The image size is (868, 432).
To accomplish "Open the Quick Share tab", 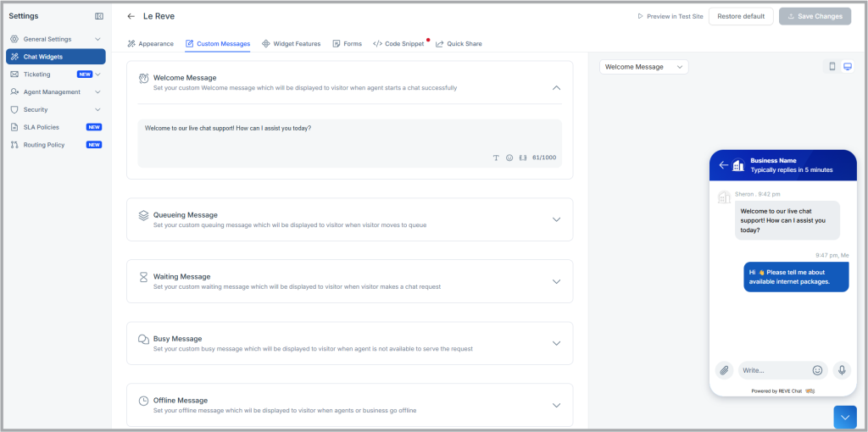I will click(x=459, y=44).
